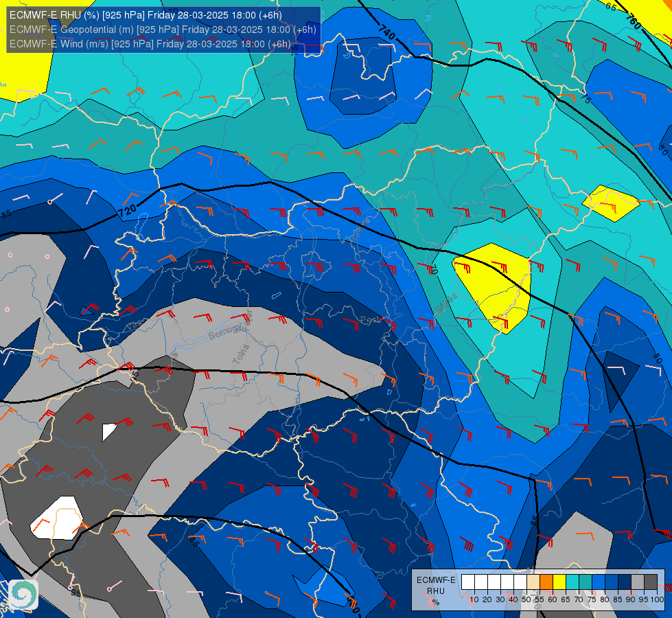Click the 720 geopotential contour label
The width and height of the screenshot is (672, 618).
click(x=127, y=211)
